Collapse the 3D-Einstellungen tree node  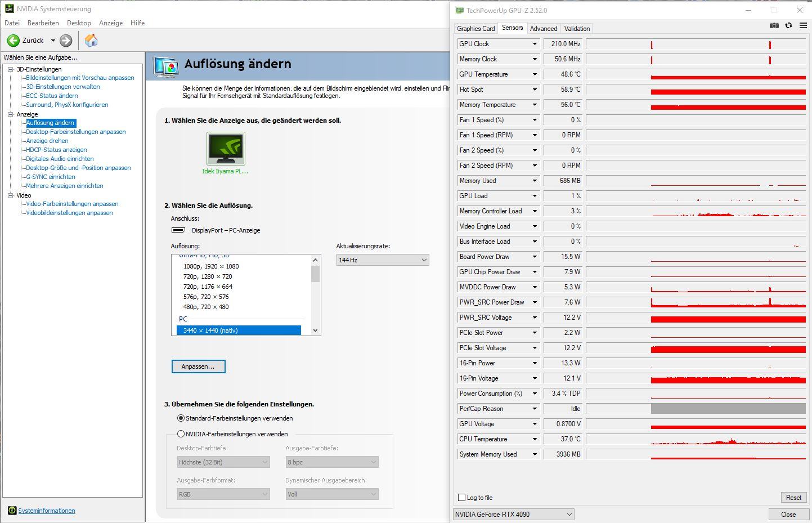[x=10, y=69]
